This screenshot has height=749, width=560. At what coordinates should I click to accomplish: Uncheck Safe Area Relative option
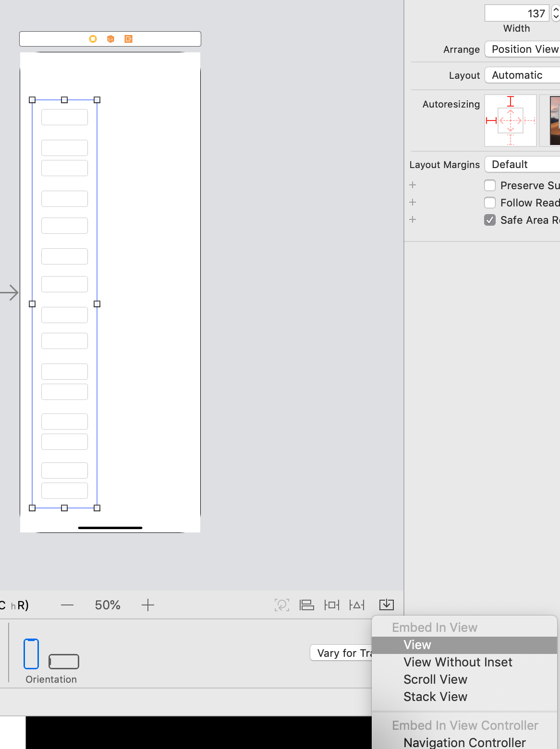[x=490, y=220]
